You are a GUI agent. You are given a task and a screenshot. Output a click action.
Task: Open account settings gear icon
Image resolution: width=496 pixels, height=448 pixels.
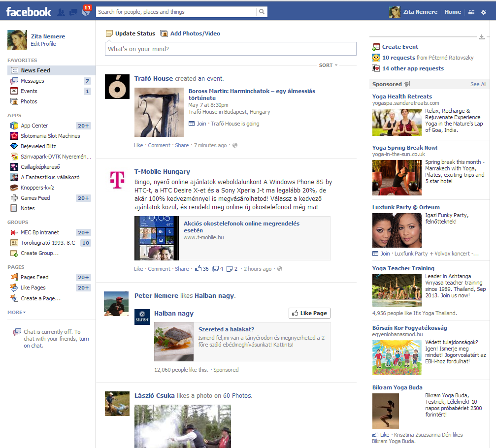click(484, 12)
